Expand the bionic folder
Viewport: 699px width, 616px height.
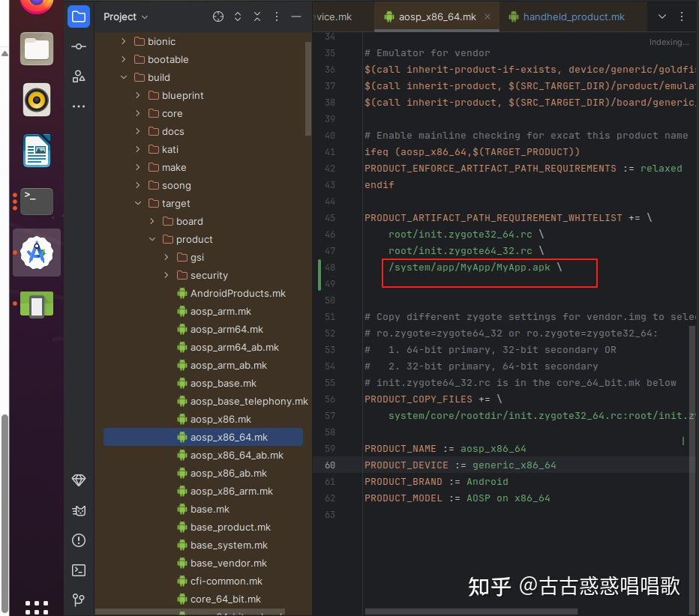pos(124,41)
